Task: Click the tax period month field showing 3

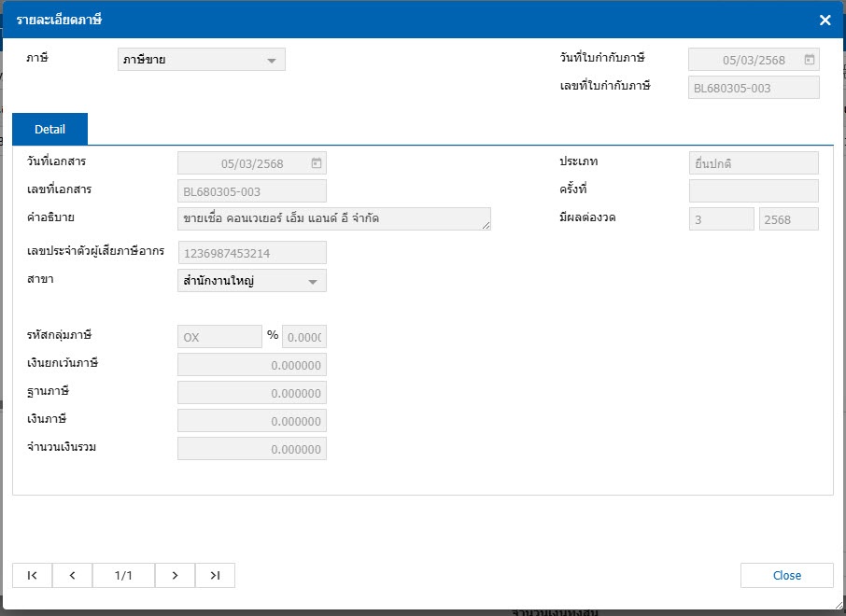Action: click(x=720, y=219)
